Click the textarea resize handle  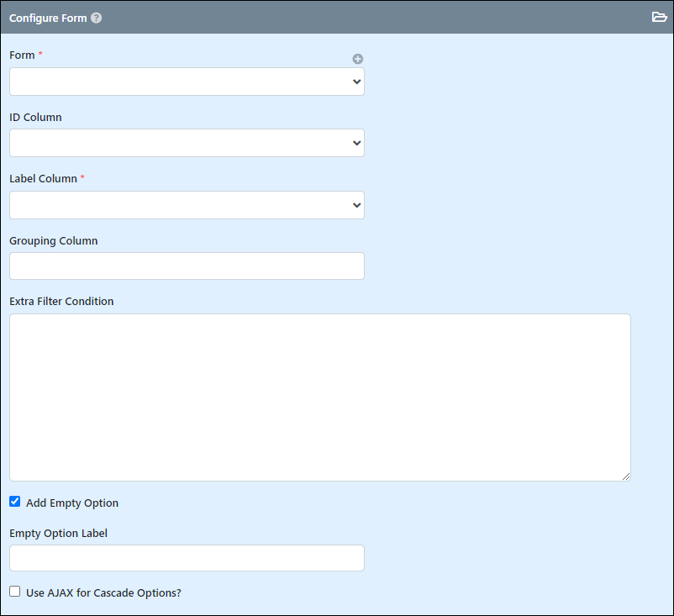(x=626, y=476)
